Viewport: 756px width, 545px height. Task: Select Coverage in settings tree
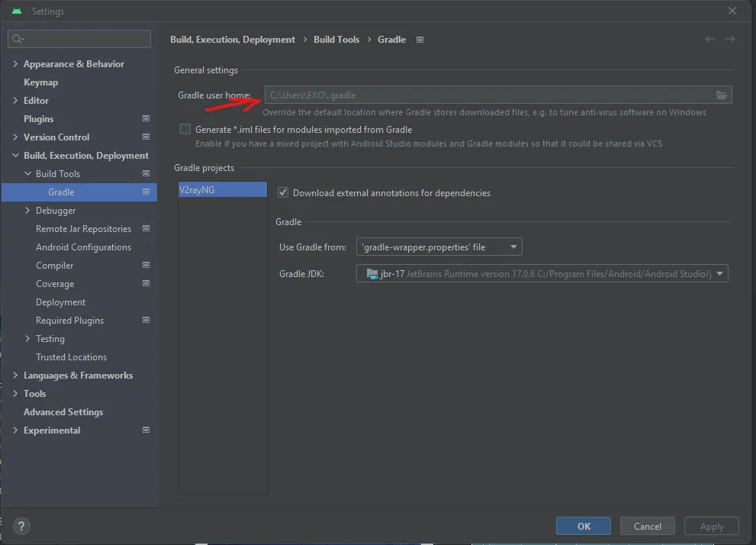pyautogui.click(x=55, y=284)
